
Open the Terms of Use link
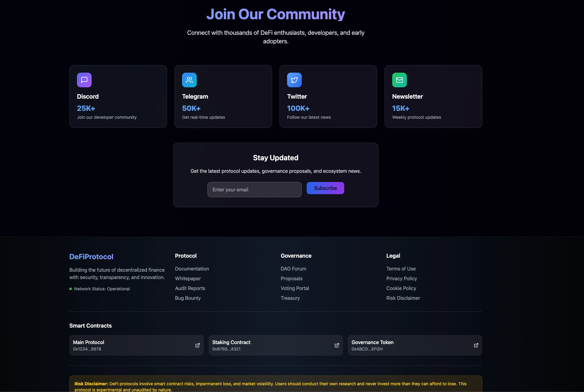coord(401,269)
